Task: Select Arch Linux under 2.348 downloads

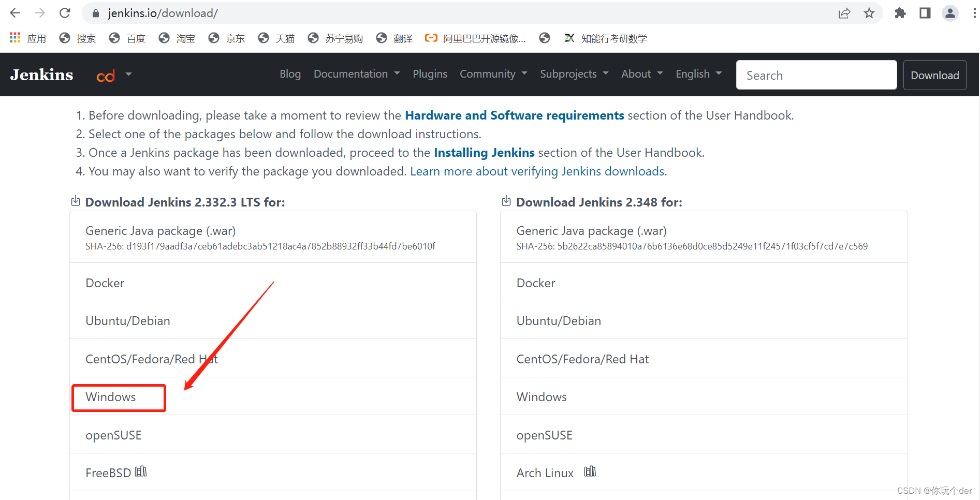Action: (x=704, y=473)
